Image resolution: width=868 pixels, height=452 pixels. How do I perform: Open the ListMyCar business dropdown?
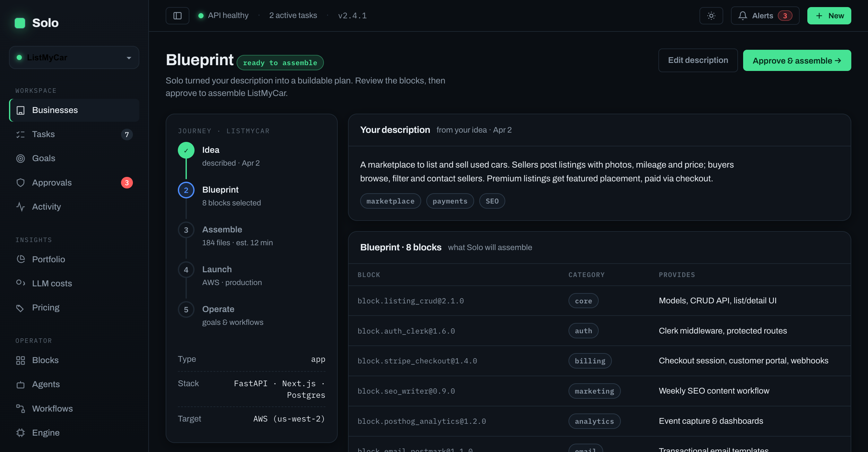[74, 58]
